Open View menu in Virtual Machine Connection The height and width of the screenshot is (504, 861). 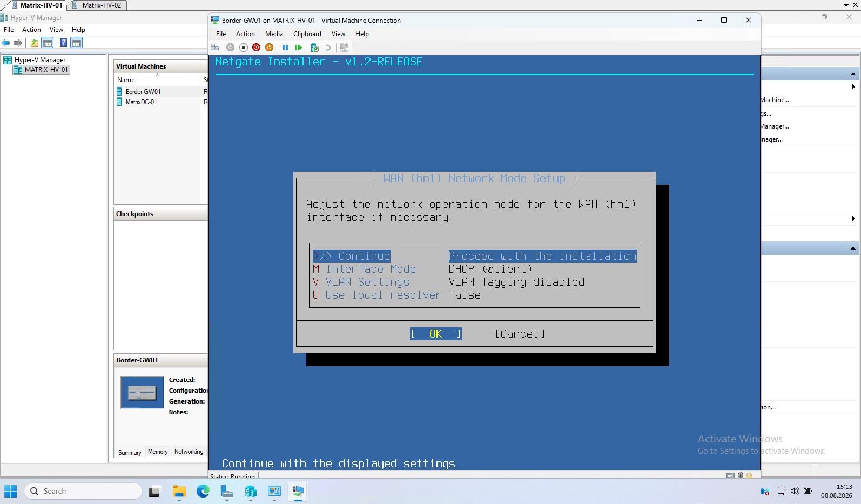[x=338, y=34]
